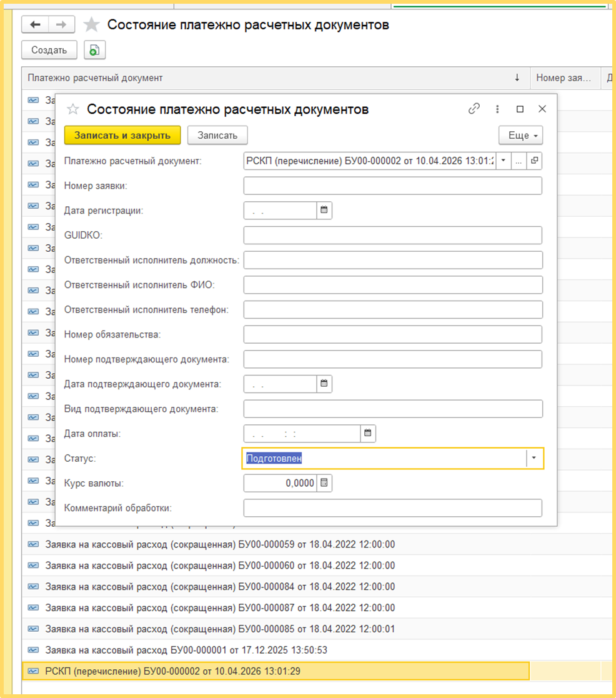This screenshot has height=698, width=616.
Task: Open the dialog's three-dot options menu
Action: [x=497, y=109]
